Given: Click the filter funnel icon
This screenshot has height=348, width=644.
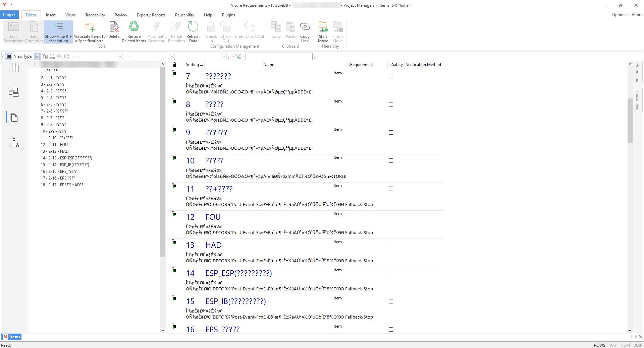Looking at the screenshot, I should coord(238,56).
